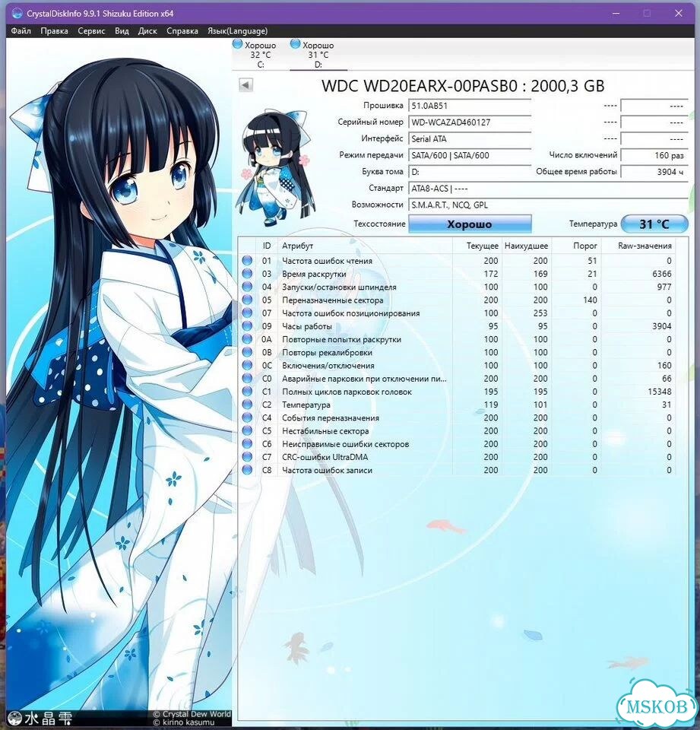Click the status orb for attribute 0C

[247, 366]
